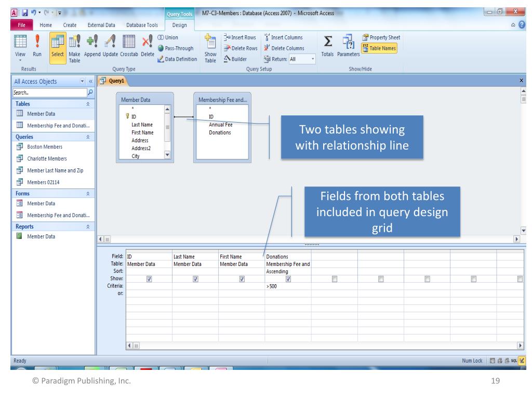Screen dimensions: 532x399
Task: Delete Rows from the query grid
Action: pos(240,48)
